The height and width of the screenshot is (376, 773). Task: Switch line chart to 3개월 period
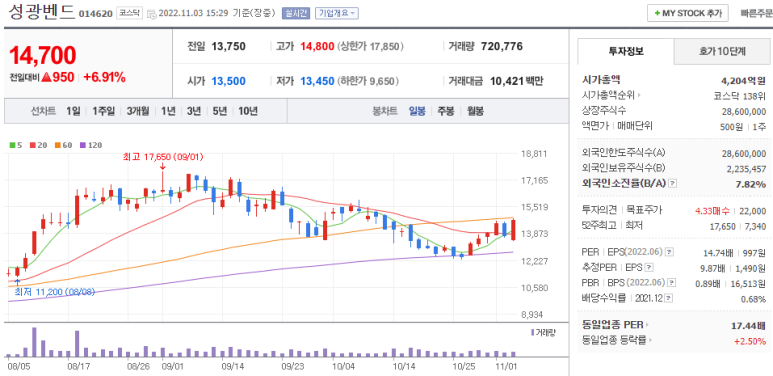click(138, 111)
